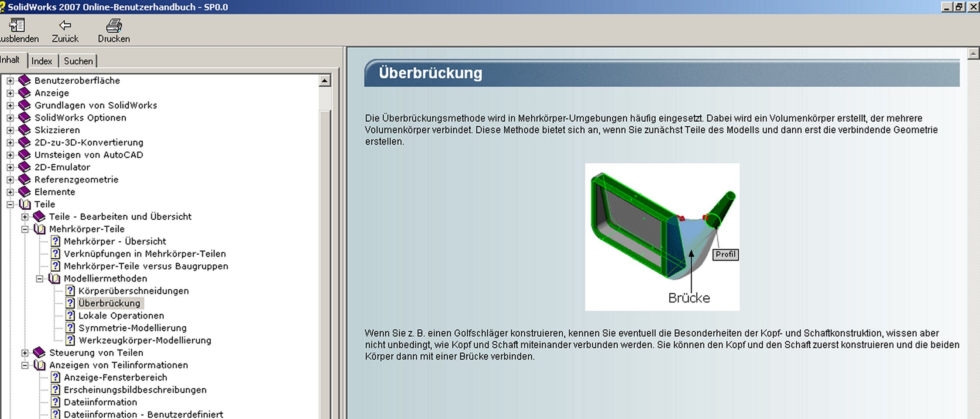The width and height of the screenshot is (980, 419).
Task: Expand the Benutzeroberfläche tree node
Action: point(10,81)
